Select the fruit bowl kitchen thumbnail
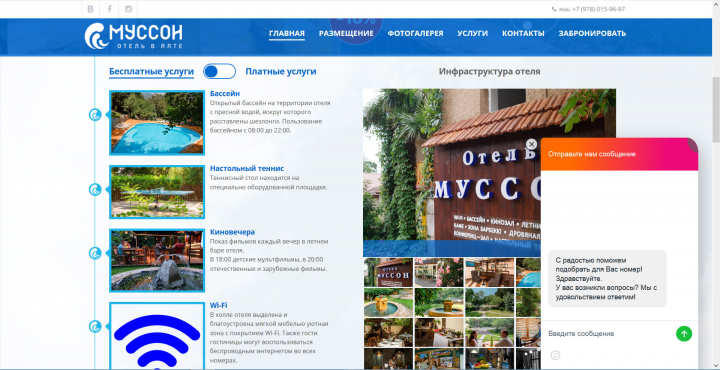Viewport: 720px width, 370px height. (x=489, y=359)
